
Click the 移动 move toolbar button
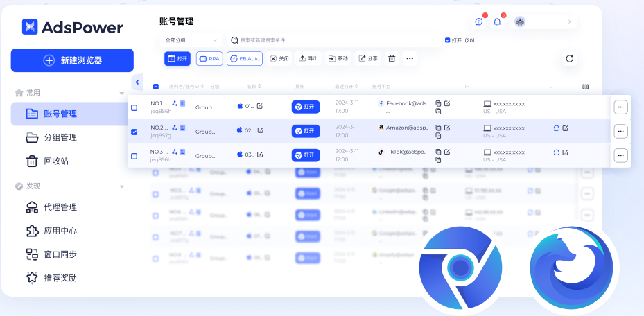click(x=338, y=59)
